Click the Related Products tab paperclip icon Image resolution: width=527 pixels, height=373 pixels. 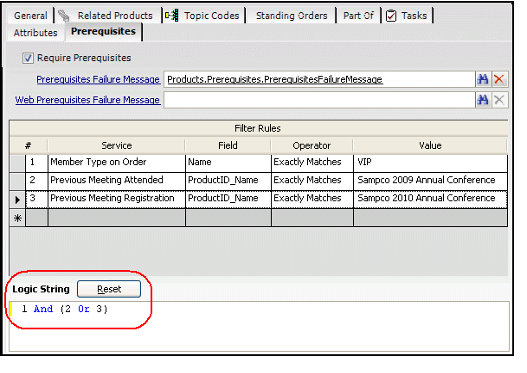click(64, 15)
